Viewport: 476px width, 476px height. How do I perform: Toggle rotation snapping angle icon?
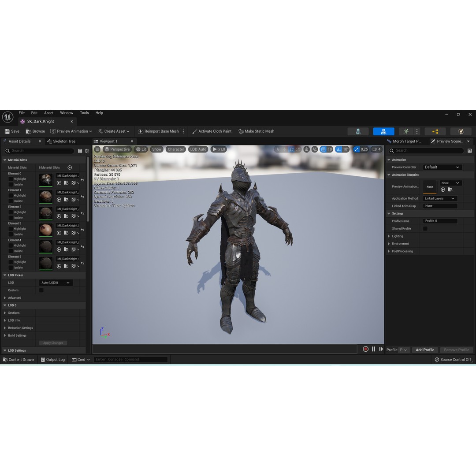(339, 149)
